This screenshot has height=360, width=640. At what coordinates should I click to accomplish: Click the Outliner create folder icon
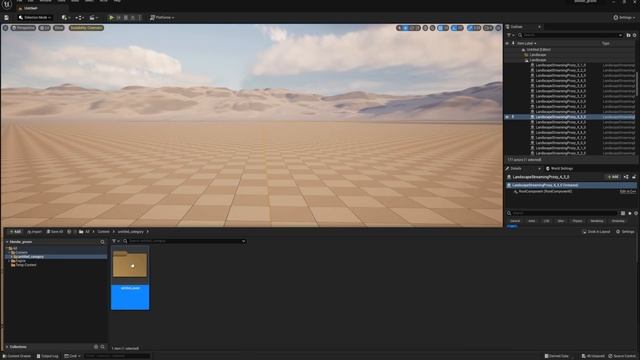[x=628, y=35]
